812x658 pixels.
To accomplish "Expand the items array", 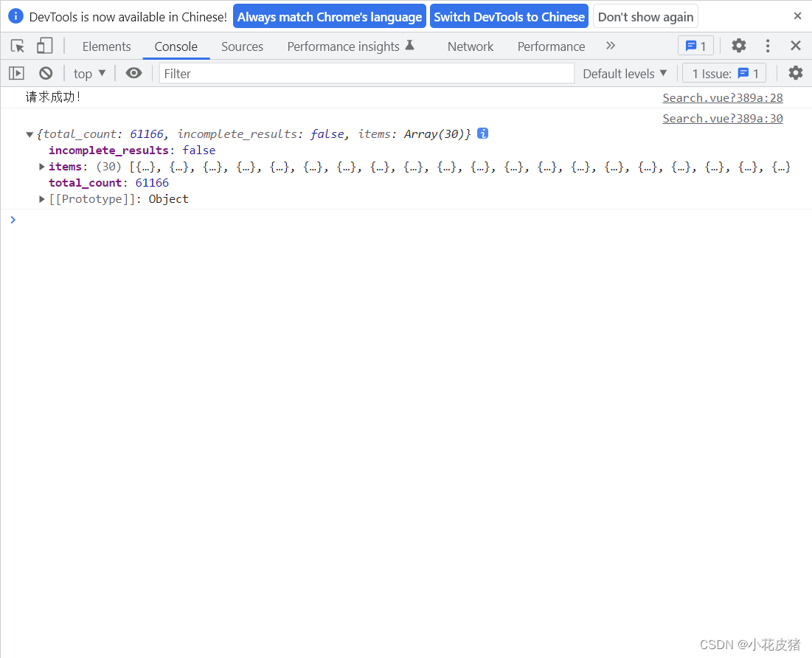I will 42,166.
